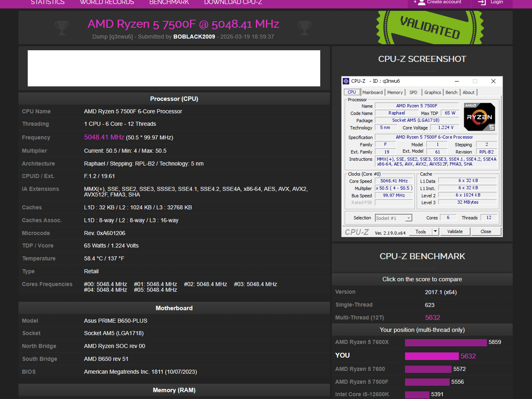Select motherboard model Asus PRIME B650-PLUS
Screen dimensions: 532x399
point(116,321)
